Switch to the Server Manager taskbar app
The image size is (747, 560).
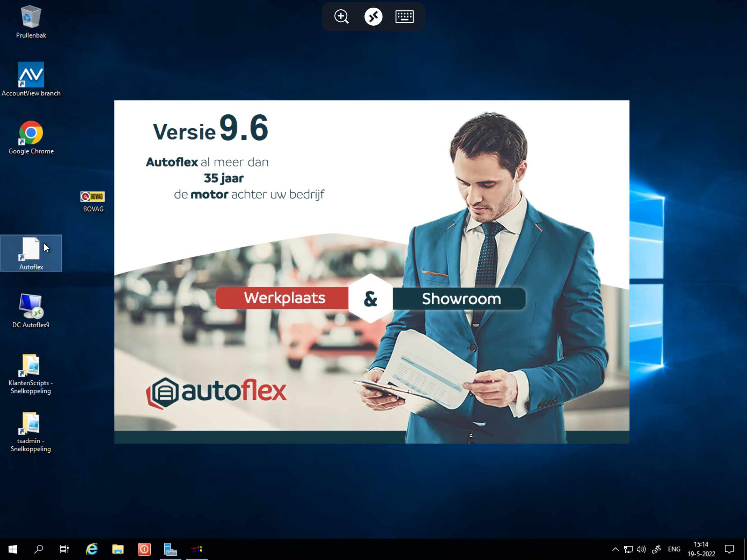click(x=170, y=549)
